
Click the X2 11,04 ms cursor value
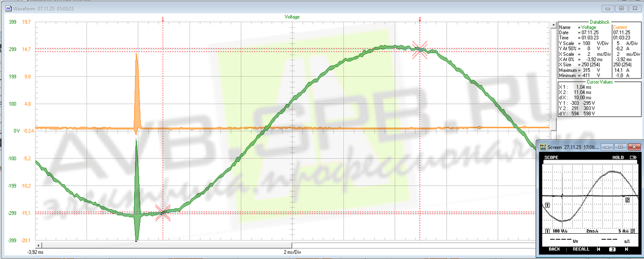(582, 92)
